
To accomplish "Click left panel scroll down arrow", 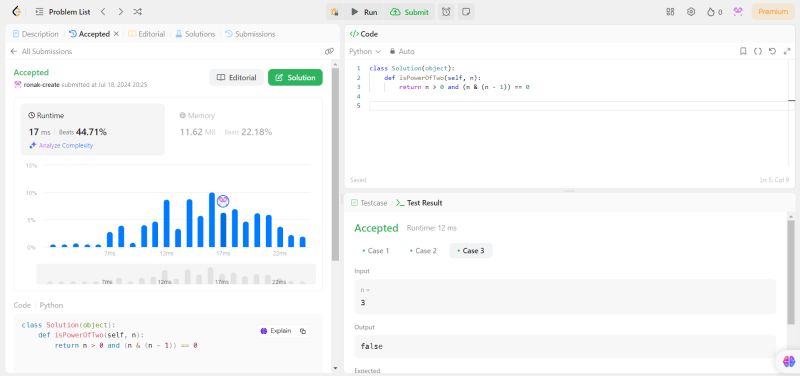I will (335, 368).
